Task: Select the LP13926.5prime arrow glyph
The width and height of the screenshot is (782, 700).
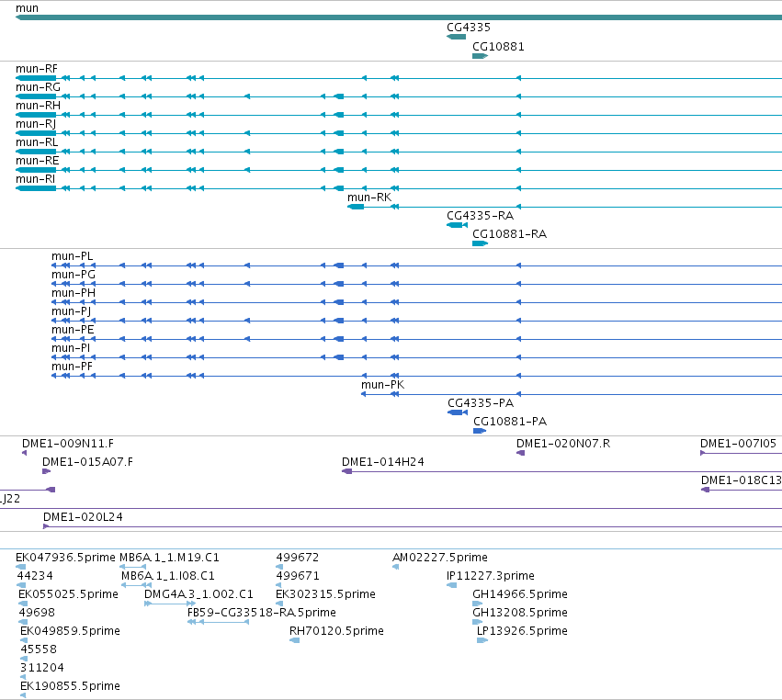Action: click(482, 640)
